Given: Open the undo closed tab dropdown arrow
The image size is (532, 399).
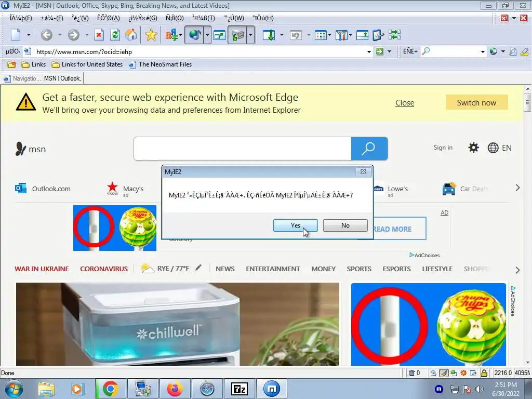Looking at the screenshot, I should tap(309, 35).
